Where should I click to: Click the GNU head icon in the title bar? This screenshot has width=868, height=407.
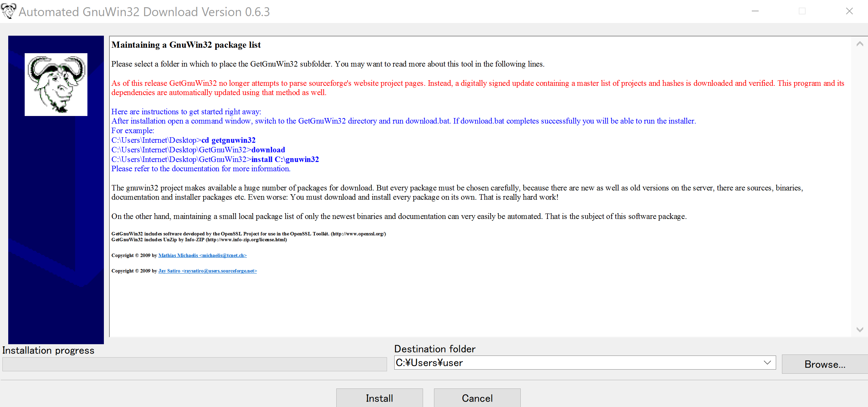coord(9,11)
